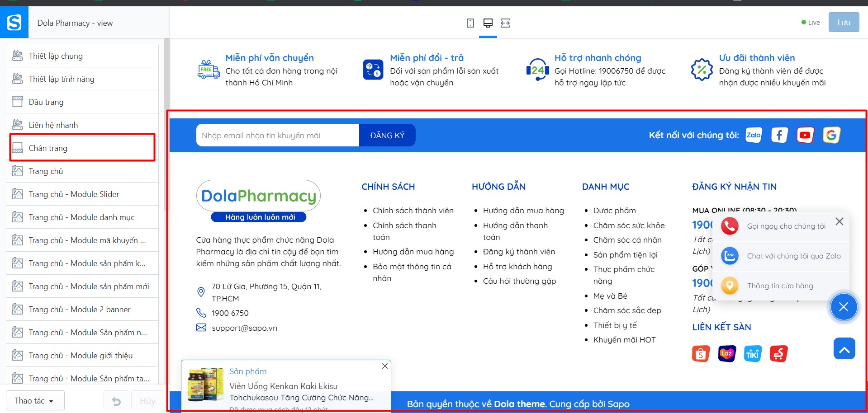This screenshot has width=868, height=413.
Task: Open Trang chủ - Module danh mục
Action: 82,217
